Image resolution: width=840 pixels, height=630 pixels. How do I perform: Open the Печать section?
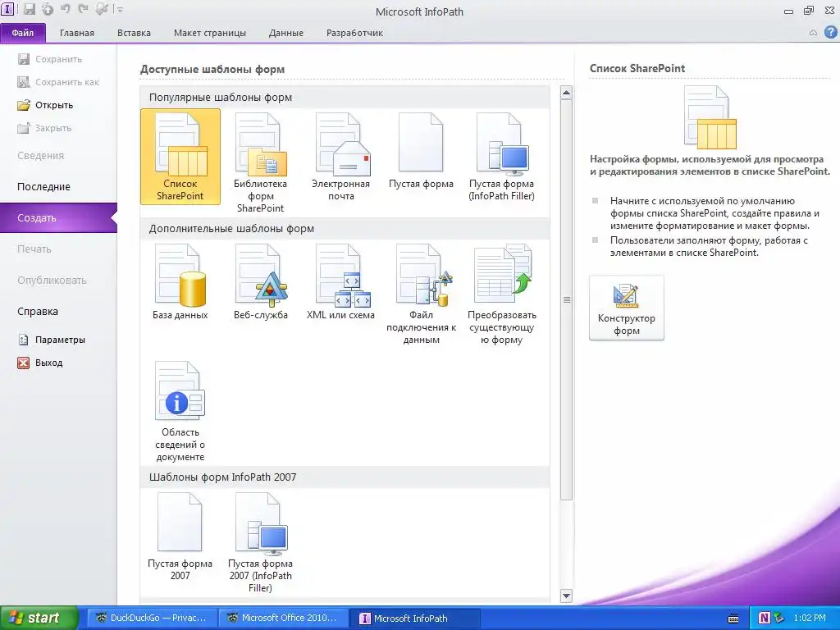pos(58,249)
